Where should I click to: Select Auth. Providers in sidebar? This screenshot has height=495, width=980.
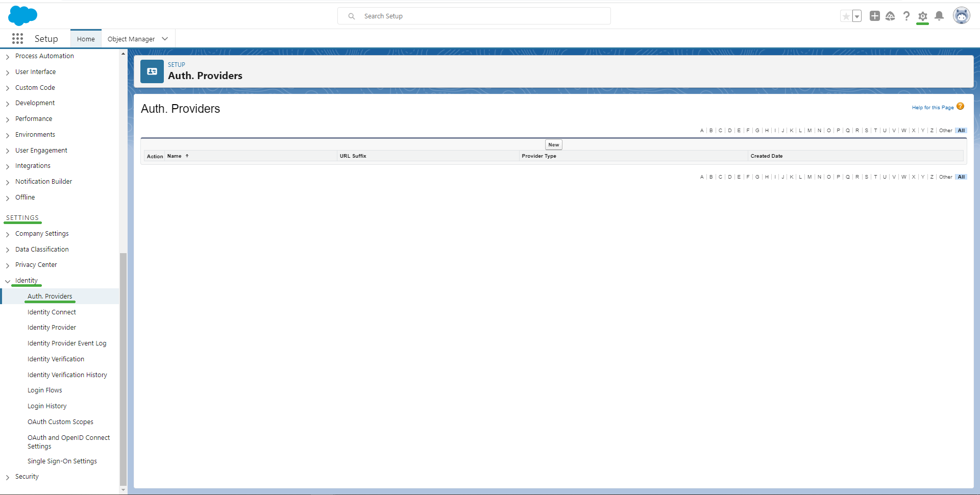click(x=50, y=296)
